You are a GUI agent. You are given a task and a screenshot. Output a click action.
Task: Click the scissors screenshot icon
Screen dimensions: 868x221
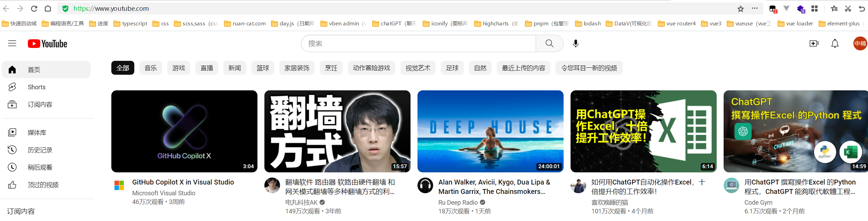(848, 9)
